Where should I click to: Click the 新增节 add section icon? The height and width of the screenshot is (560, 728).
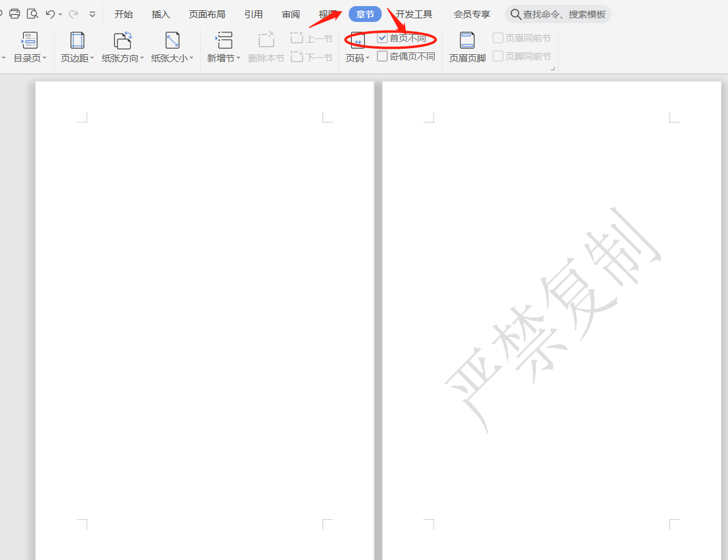[x=224, y=41]
